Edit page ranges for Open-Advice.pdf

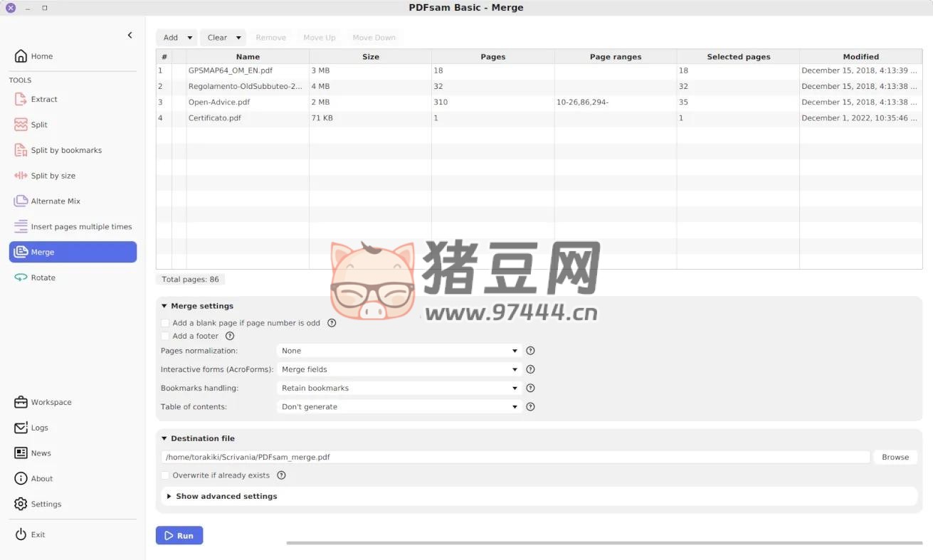click(616, 102)
